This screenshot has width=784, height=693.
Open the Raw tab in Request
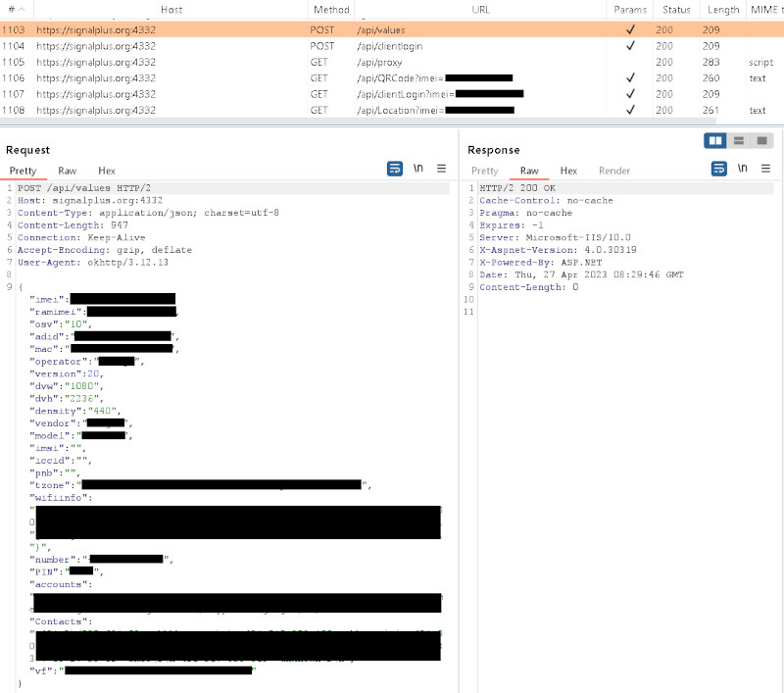[x=67, y=171]
